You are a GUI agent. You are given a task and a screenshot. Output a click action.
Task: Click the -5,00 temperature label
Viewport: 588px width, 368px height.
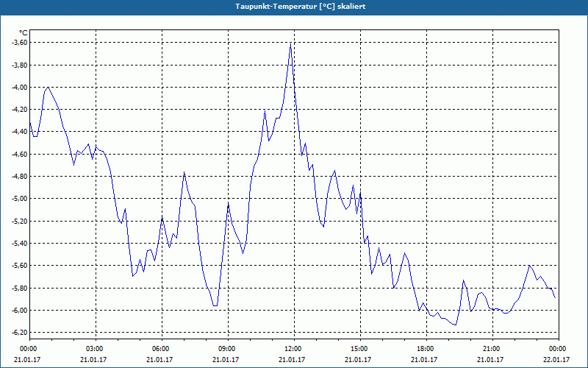point(20,199)
